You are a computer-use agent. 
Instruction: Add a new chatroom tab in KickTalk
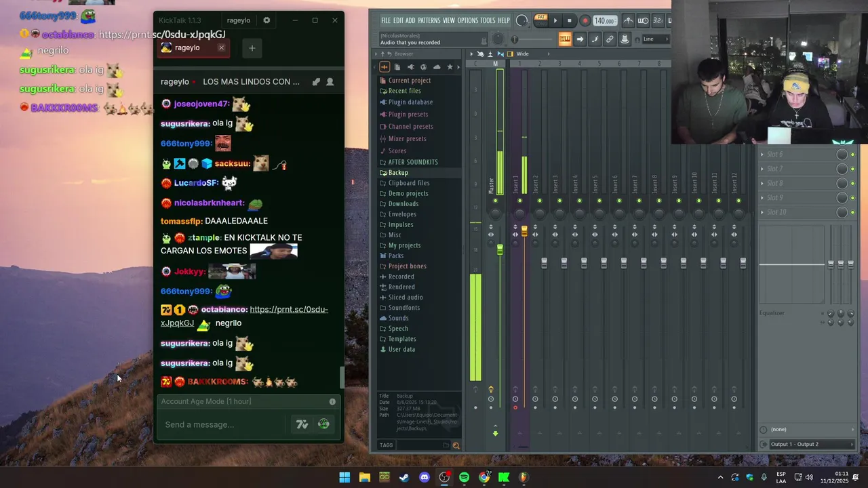click(x=252, y=47)
